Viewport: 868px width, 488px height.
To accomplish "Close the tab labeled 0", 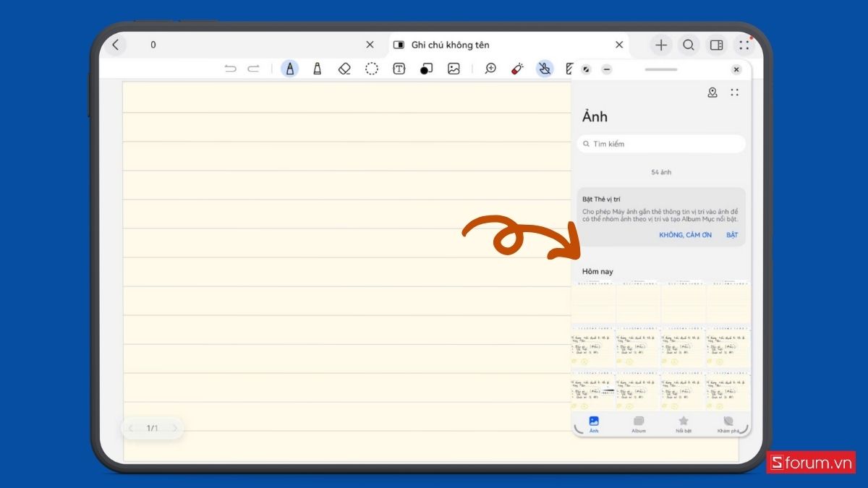I will pos(370,45).
